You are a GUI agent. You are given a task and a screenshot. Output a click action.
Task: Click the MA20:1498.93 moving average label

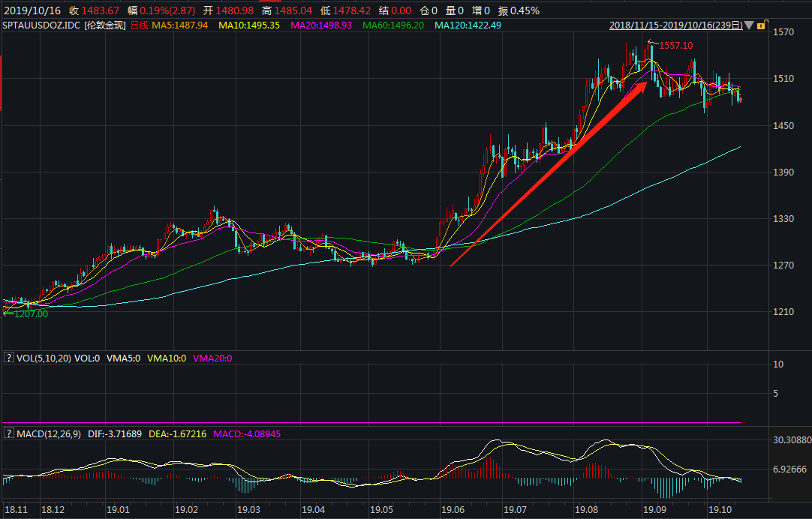coord(321,25)
